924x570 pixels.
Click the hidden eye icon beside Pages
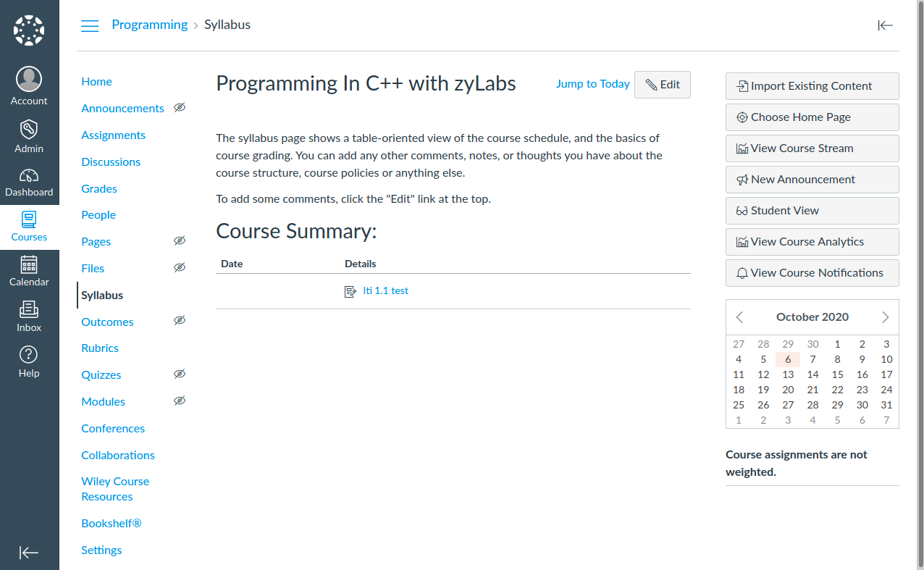pos(180,241)
